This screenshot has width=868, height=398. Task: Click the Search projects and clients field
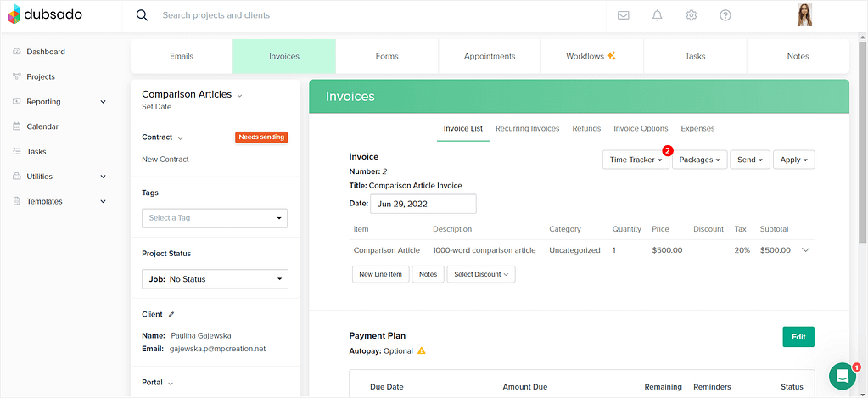(x=216, y=15)
